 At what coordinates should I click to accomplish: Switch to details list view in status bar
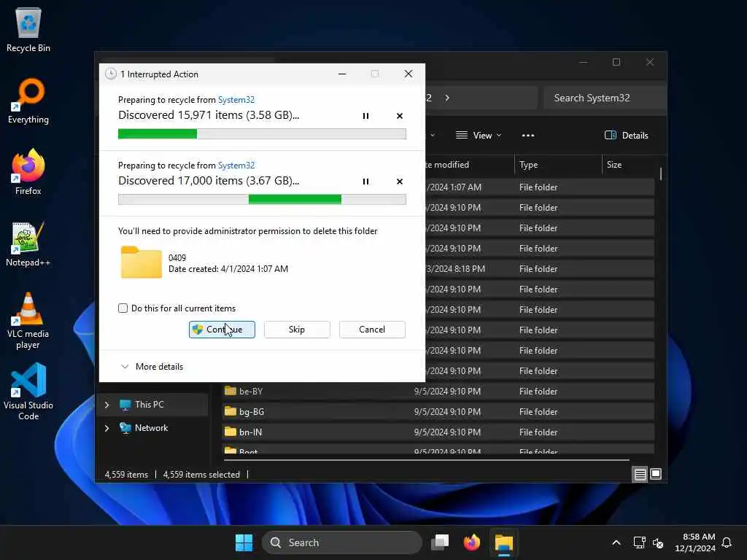point(640,474)
